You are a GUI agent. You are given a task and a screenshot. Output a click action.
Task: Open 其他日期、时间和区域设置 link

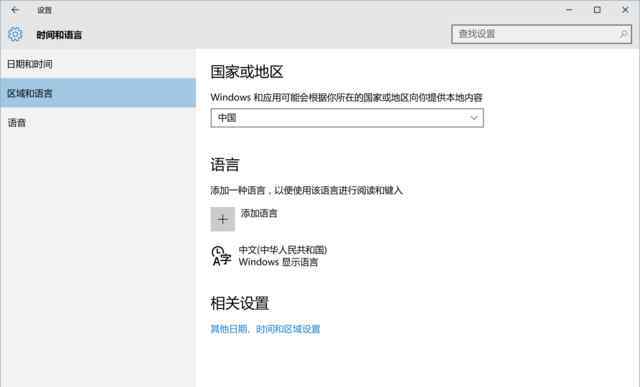click(x=265, y=329)
